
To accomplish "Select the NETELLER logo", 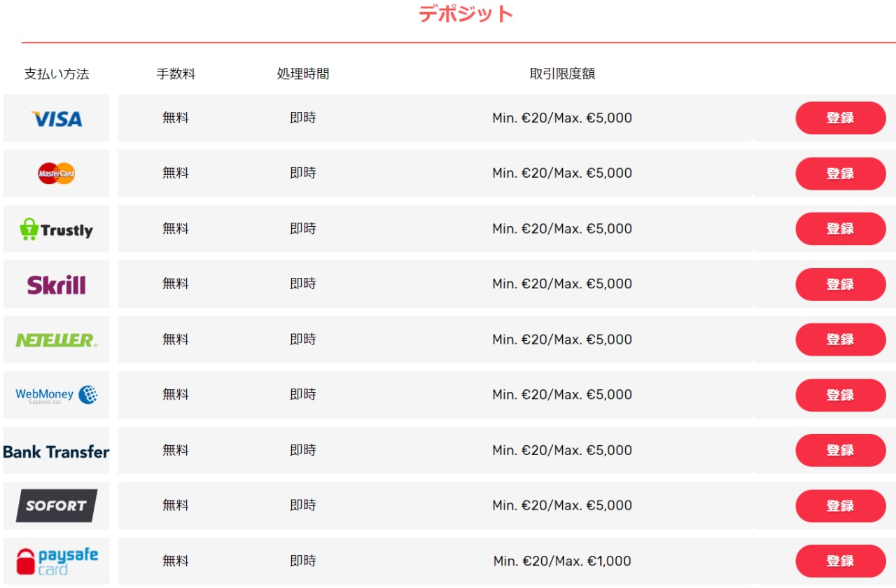I will (x=57, y=339).
